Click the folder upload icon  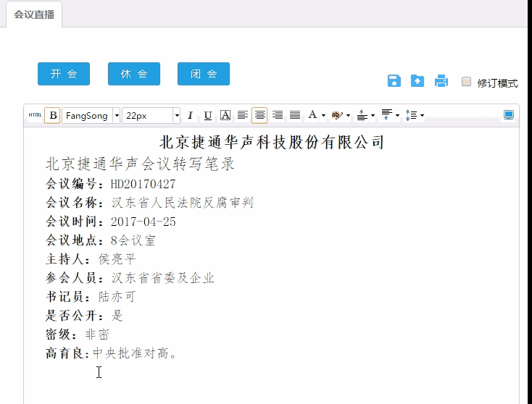[x=417, y=81]
